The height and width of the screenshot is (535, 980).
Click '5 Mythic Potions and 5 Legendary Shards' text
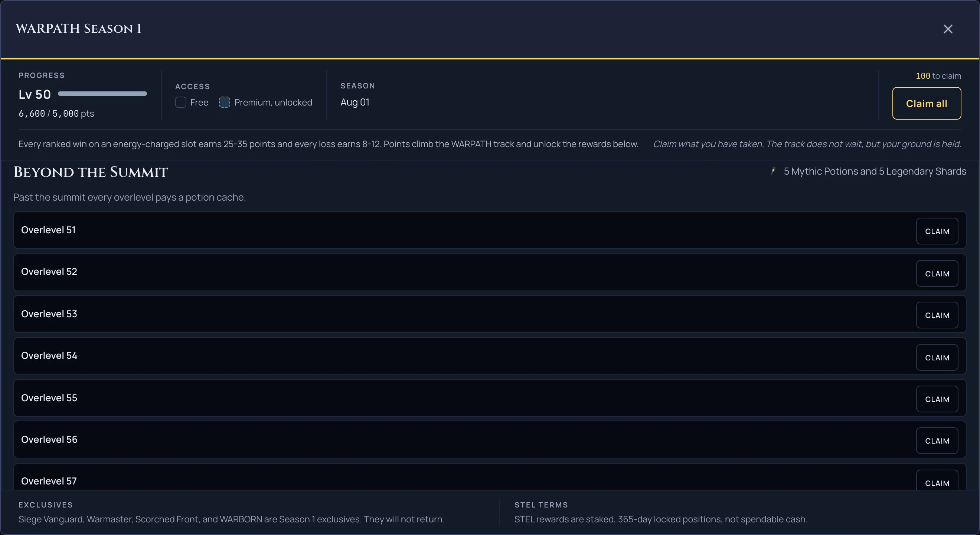875,171
